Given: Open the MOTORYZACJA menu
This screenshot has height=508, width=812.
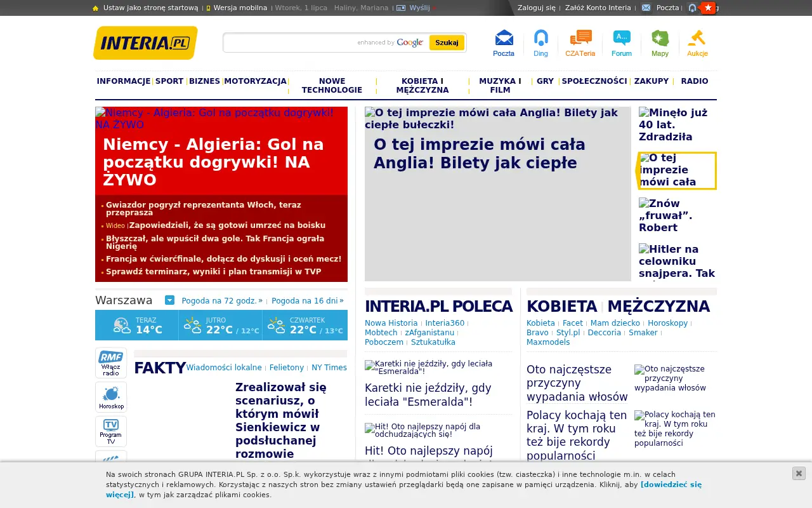Looking at the screenshot, I should coord(256,81).
